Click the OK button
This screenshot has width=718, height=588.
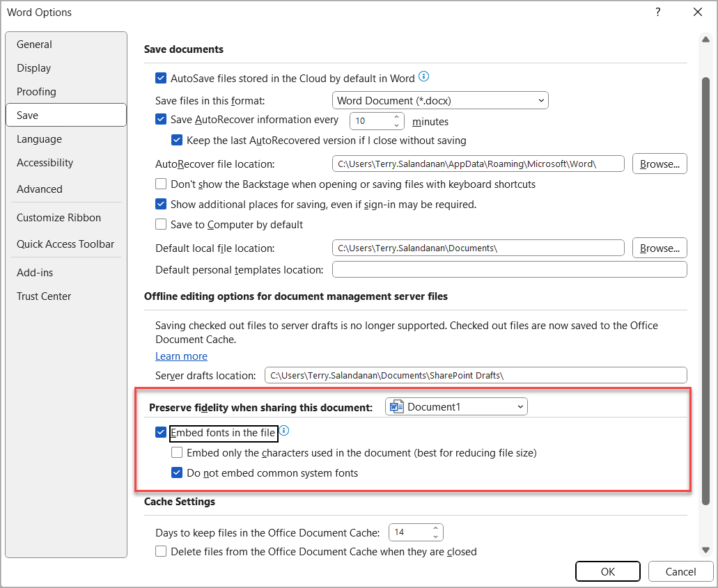tap(608, 571)
